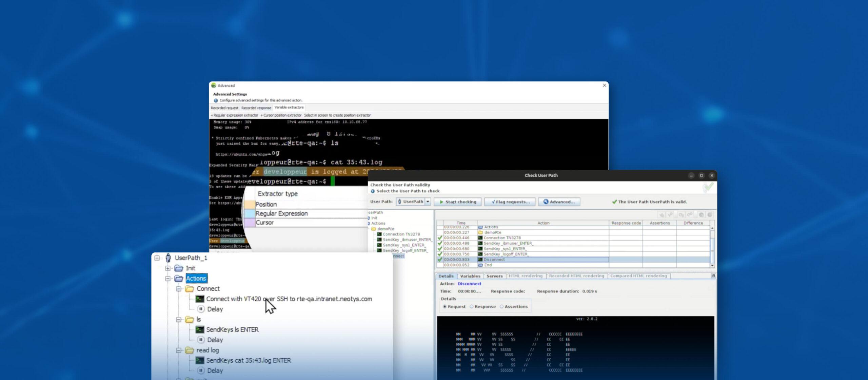Click maximize details panel icon beside tabs
Image resolution: width=868 pixels, height=380 pixels.
click(713, 276)
